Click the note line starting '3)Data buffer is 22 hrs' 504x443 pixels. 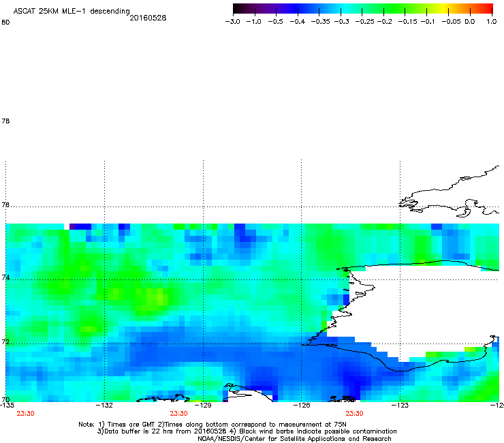(x=247, y=431)
